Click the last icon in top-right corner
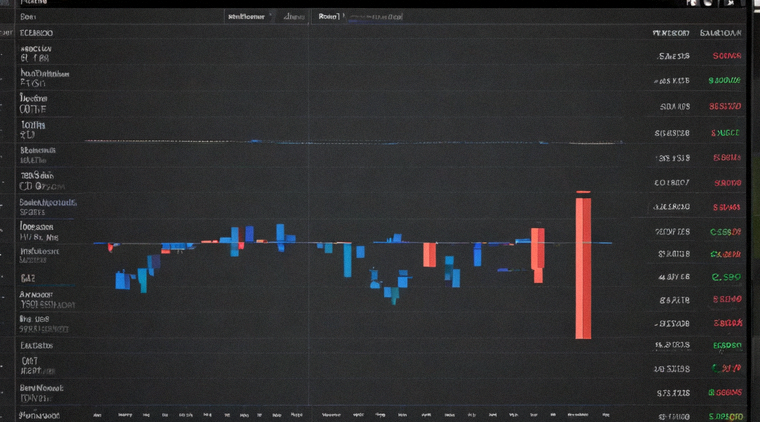Viewport: 760px width, 422px height. [x=729, y=3]
